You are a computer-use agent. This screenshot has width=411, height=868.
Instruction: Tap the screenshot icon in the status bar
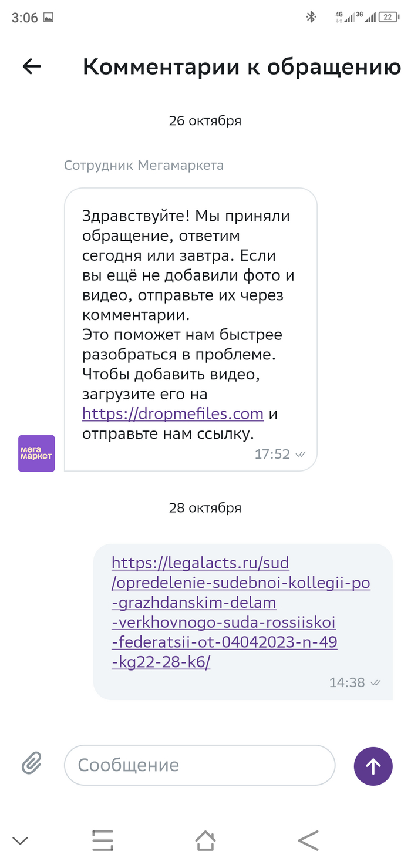49,17
